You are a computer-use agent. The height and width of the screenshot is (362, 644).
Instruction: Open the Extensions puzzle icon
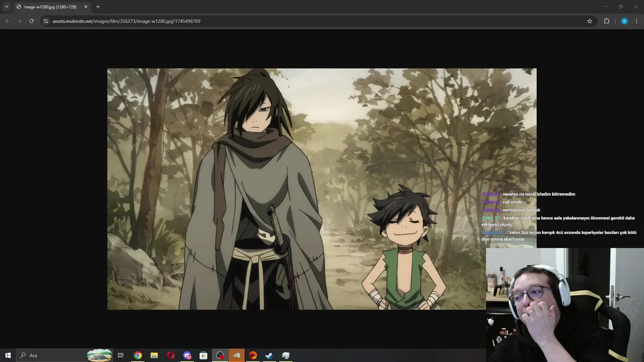pyautogui.click(x=606, y=21)
